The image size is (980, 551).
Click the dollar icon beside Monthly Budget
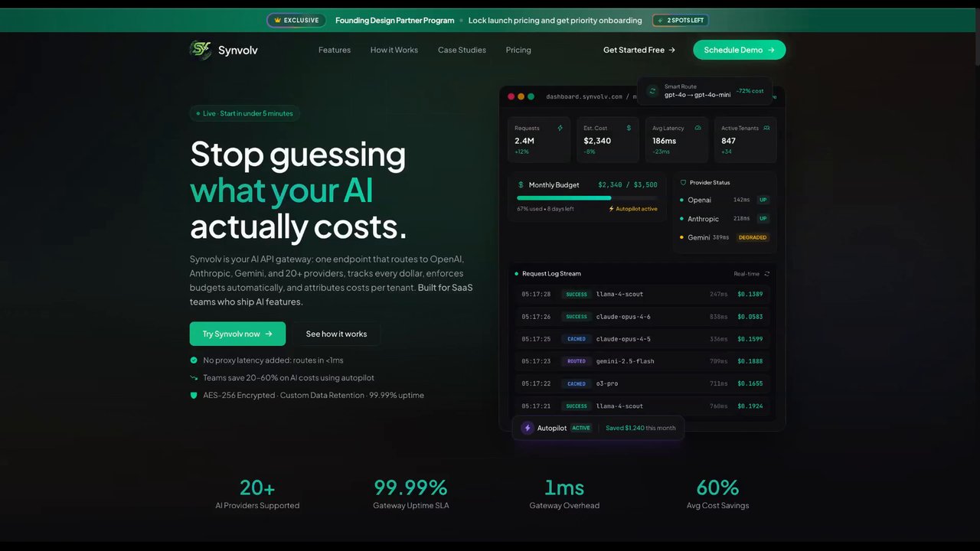[521, 184]
